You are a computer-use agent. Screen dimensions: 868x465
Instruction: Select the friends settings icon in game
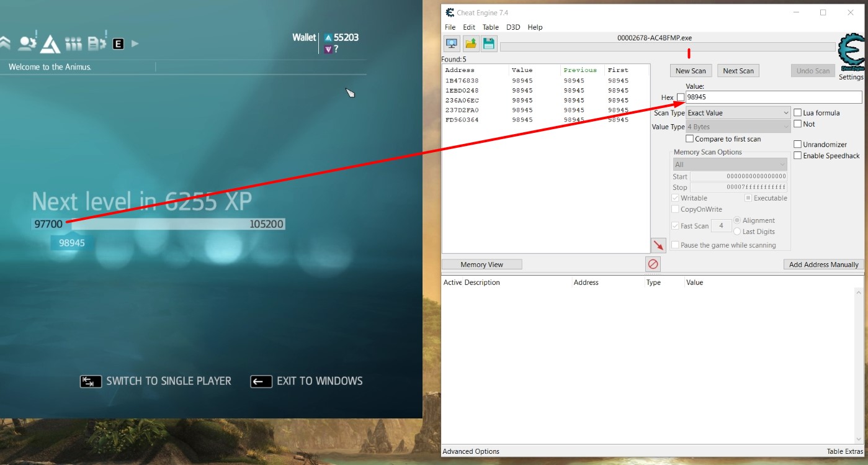point(27,43)
